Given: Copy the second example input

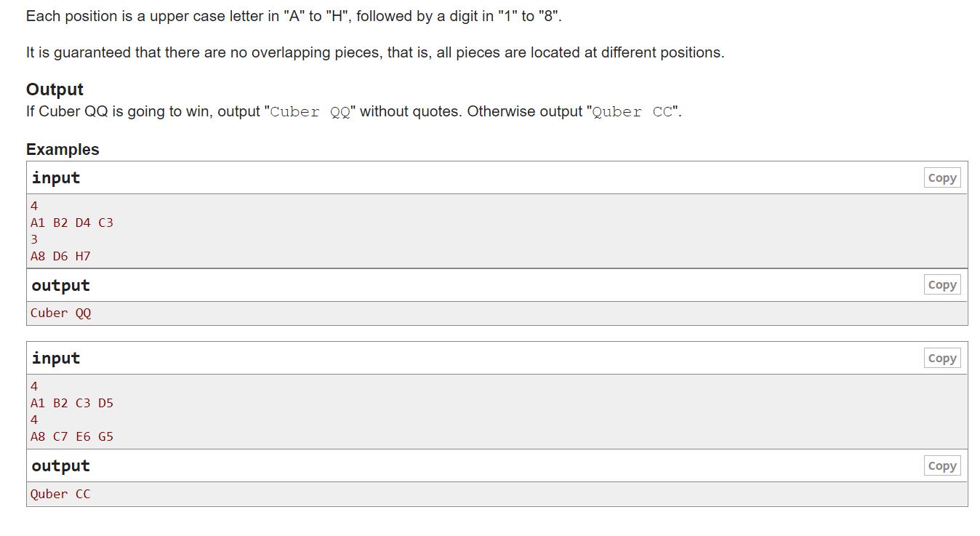Looking at the screenshot, I should [x=941, y=359].
